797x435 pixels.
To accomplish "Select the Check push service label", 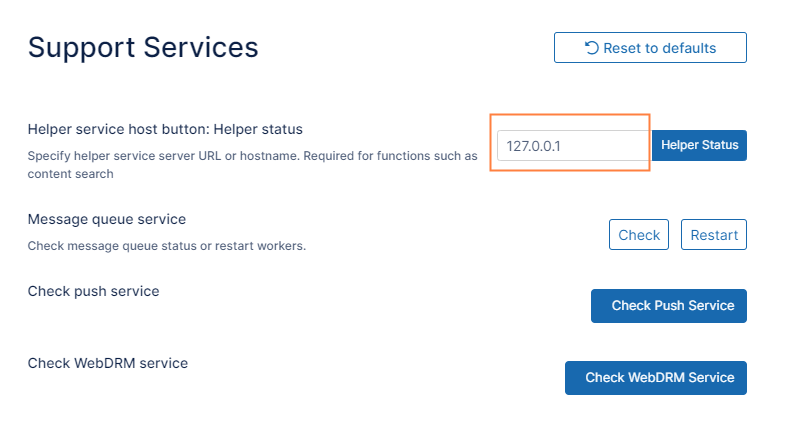I will point(93,291).
